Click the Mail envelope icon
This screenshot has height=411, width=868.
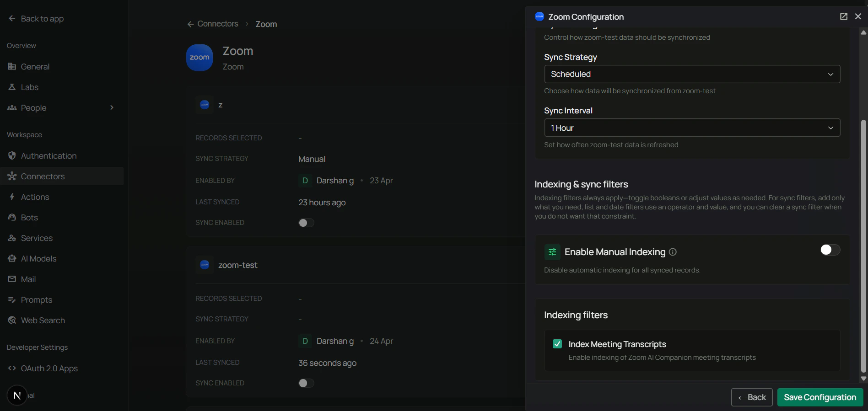point(12,279)
